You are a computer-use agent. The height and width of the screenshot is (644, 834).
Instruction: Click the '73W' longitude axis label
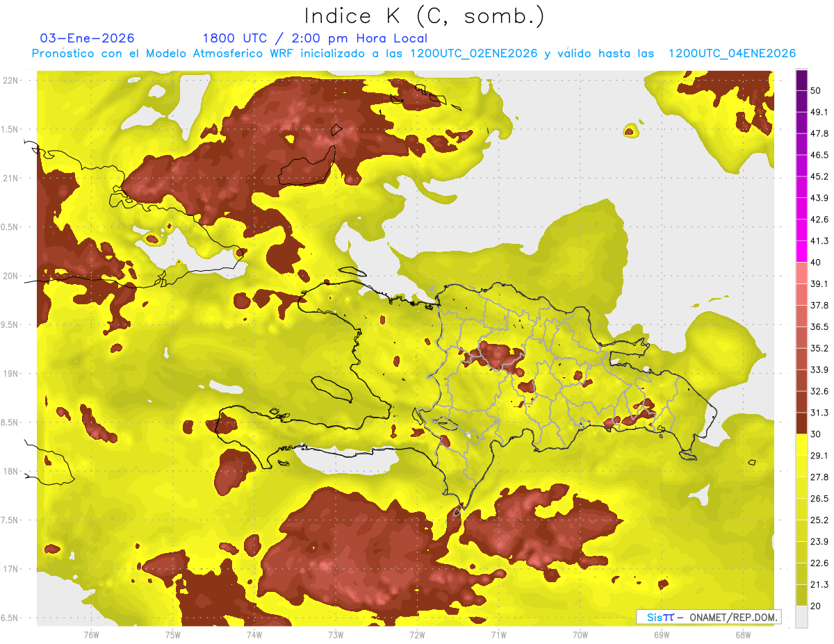(x=336, y=634)
